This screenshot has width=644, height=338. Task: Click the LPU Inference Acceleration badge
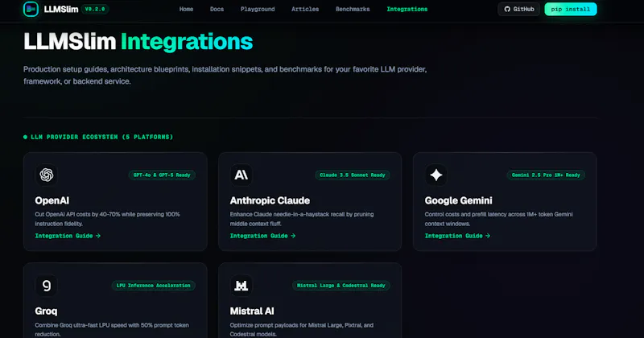pos(153,286)
